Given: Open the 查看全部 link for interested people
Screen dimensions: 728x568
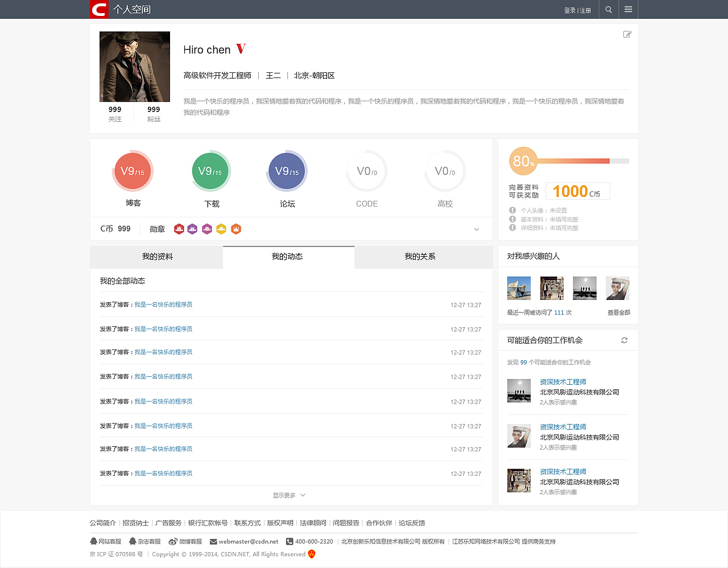Looking at the screenshot, I should pos(618,312).
